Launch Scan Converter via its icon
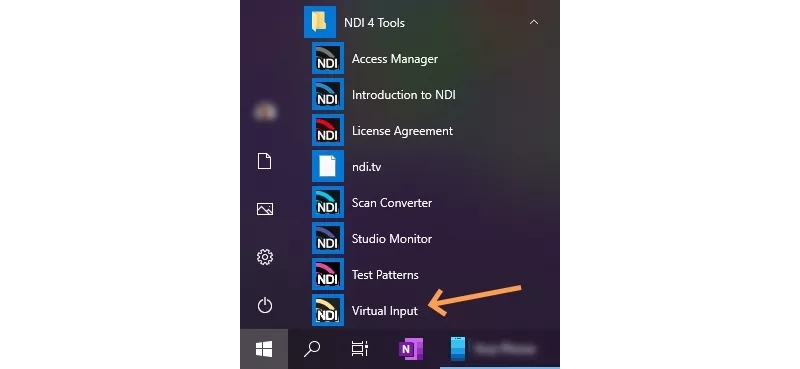800x369 pixels. [328, 202]
